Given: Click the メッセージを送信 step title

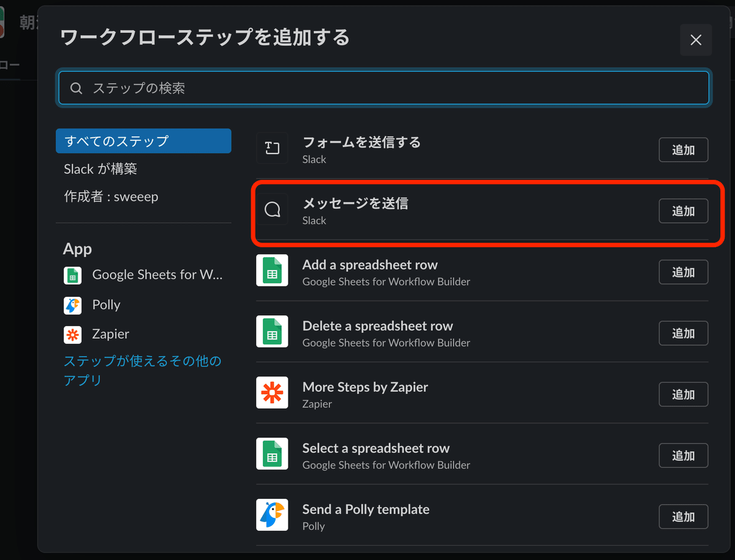Looking at the screenshot, I should click(x=355, y=203).
